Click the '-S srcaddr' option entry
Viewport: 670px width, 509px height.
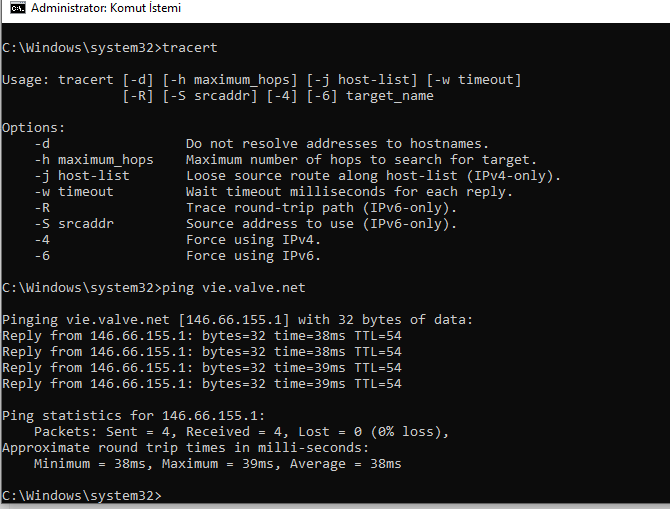pyautogui.click(x=74, y=224)
